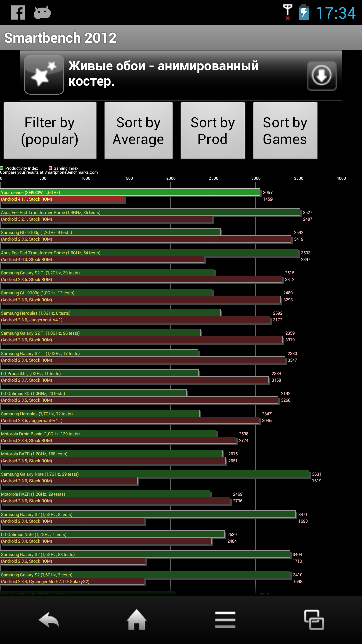Tap the score value 3527
This screenshot has width=362, height=644.
pos(308,212)
